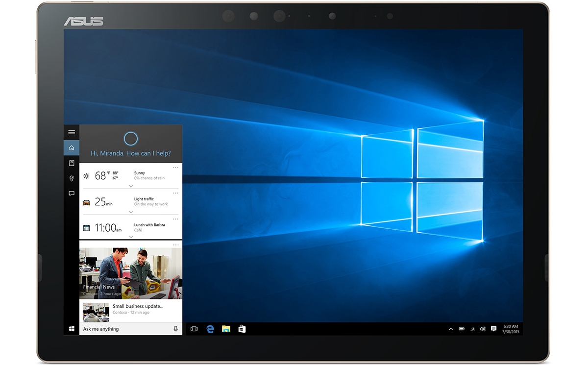588x365 pixels.
Task: Click the sun weather icon
Action: click(86, 176)
